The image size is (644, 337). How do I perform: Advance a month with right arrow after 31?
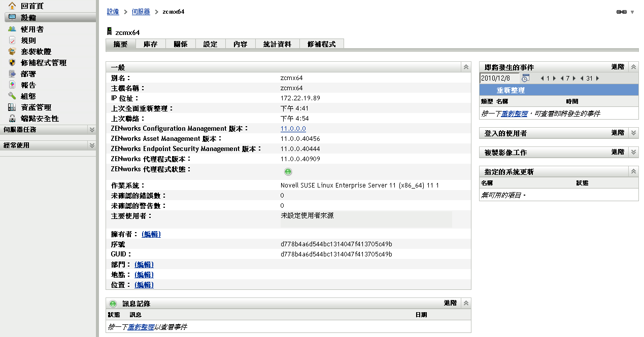click(x=598, y=79)
